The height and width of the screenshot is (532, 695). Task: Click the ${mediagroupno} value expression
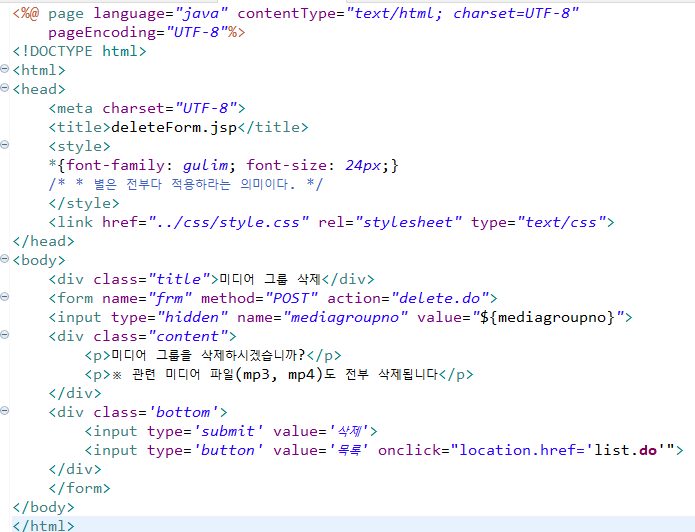tap(547, 317)
